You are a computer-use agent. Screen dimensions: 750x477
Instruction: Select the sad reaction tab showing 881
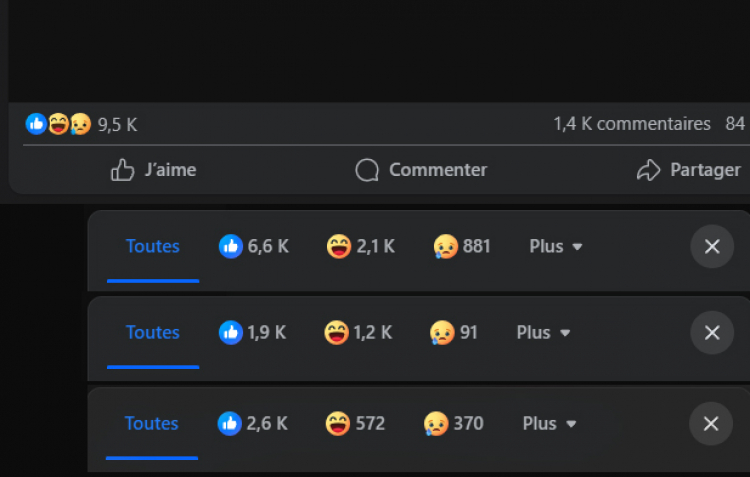tap(462, 246)
